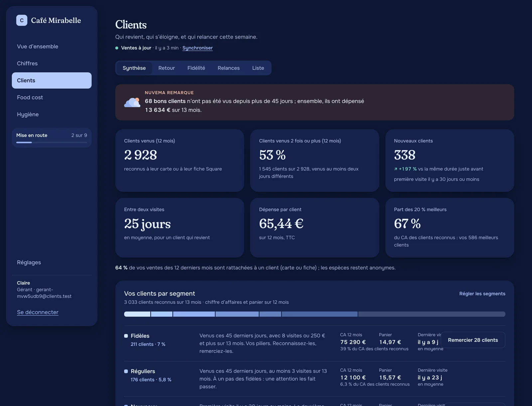The width and height of the screenshot is (532, 406).
Task: Click the long grey segment ending the segment bar
Action: click(432, 314)
